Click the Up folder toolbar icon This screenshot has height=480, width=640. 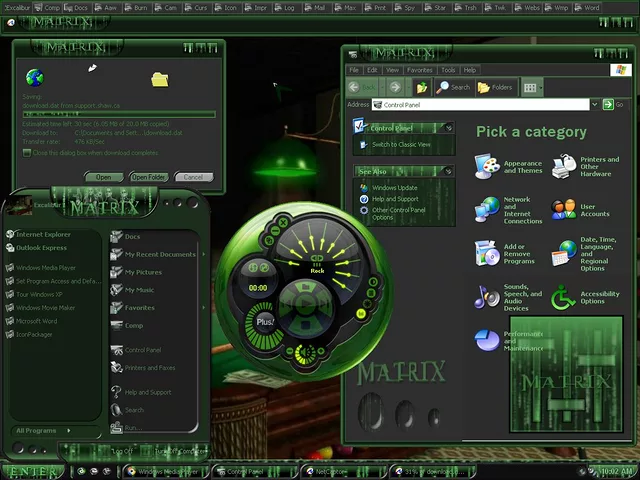tap(422, 87)
